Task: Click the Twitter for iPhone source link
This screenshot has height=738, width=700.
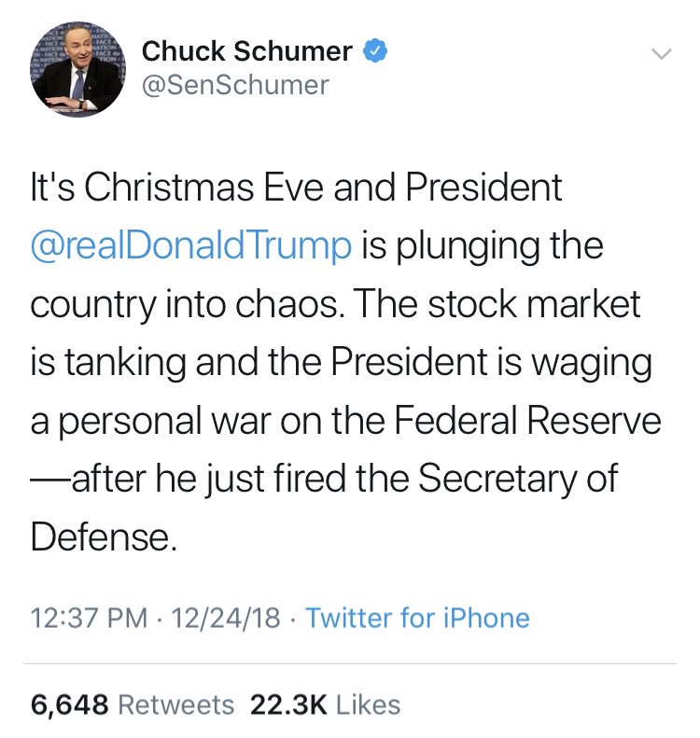Action: (417, 618)
